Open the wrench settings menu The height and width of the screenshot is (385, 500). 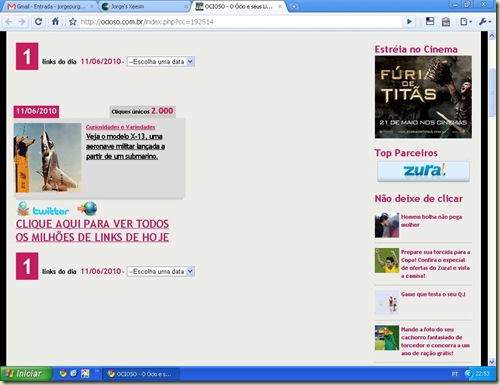485,22
